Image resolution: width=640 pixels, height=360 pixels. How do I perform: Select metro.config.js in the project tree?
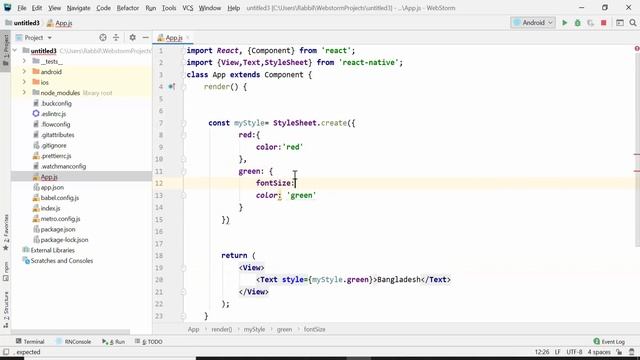click(60, 219)
